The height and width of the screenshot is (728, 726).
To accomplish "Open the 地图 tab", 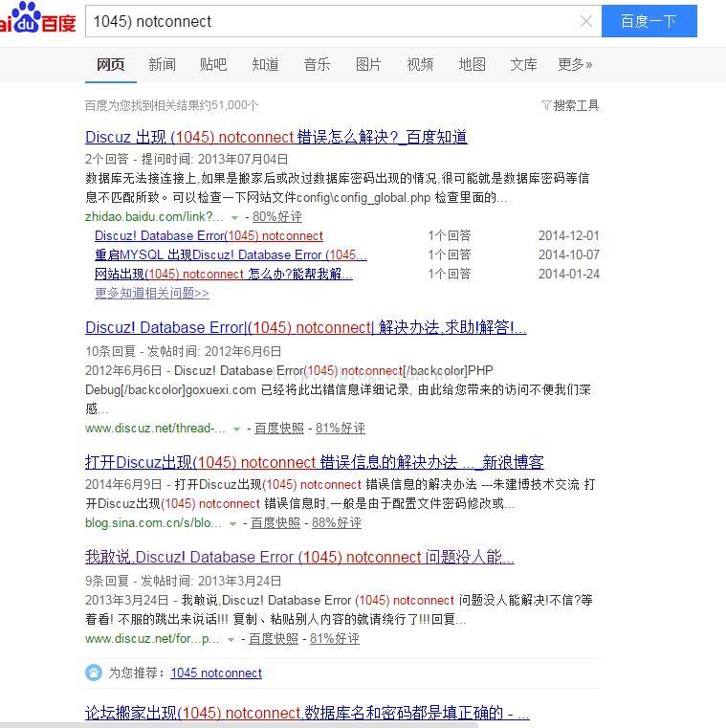I will 473,64.
